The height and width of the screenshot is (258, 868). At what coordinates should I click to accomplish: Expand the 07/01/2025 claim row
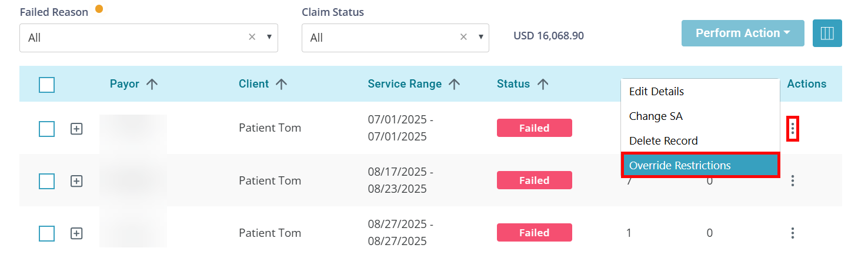coord(76,129)
